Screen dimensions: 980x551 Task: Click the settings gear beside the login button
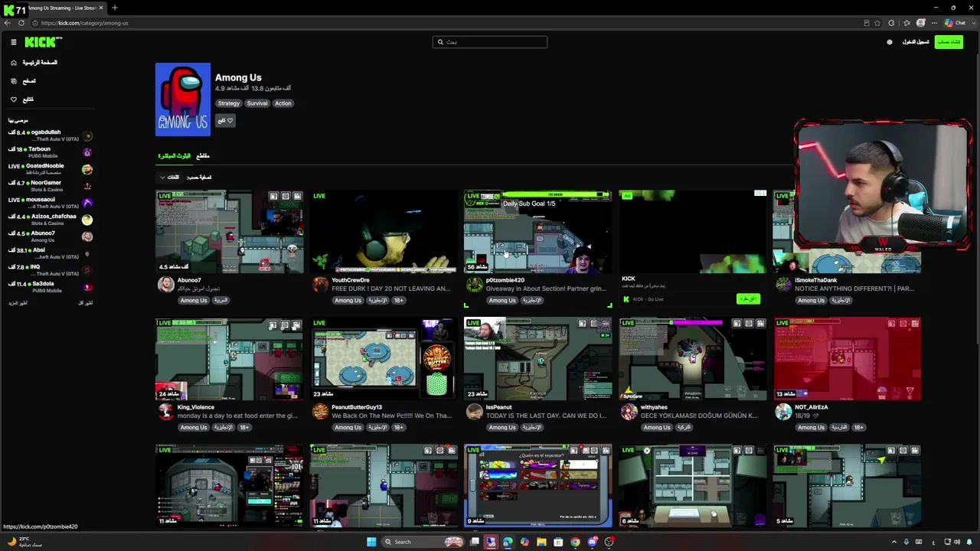[890, 42]
